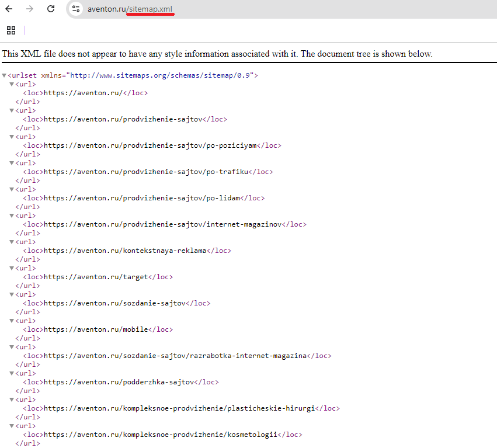This screenshot has height=448, width=497.
Task: Click loc text ending in po-poziciyam
Action: [150, 145]
